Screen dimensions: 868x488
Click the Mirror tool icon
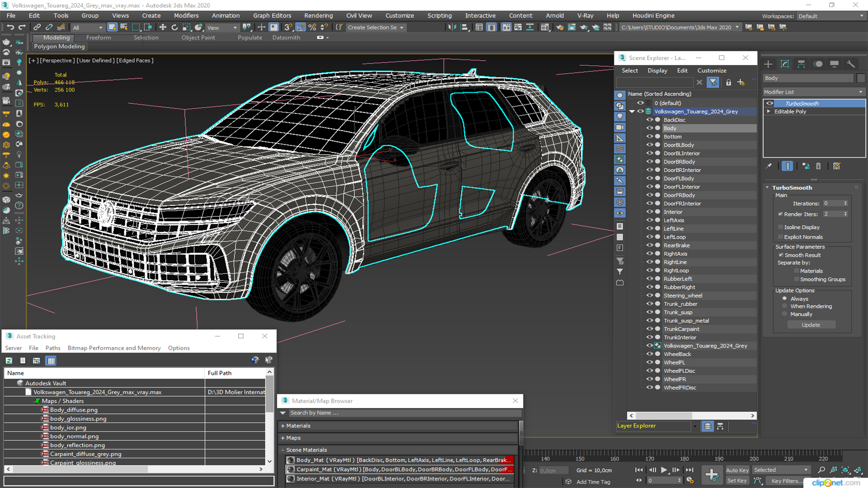tap(452, 28)
